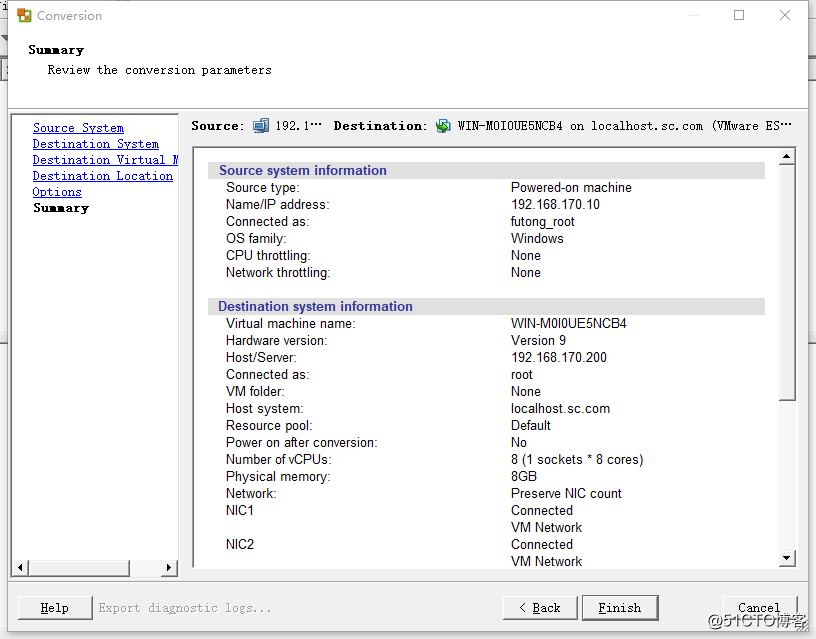This screenshot has width=816, height=639.
Task: Click the NIC2 Connected status
Action: [x=542, y=544]
